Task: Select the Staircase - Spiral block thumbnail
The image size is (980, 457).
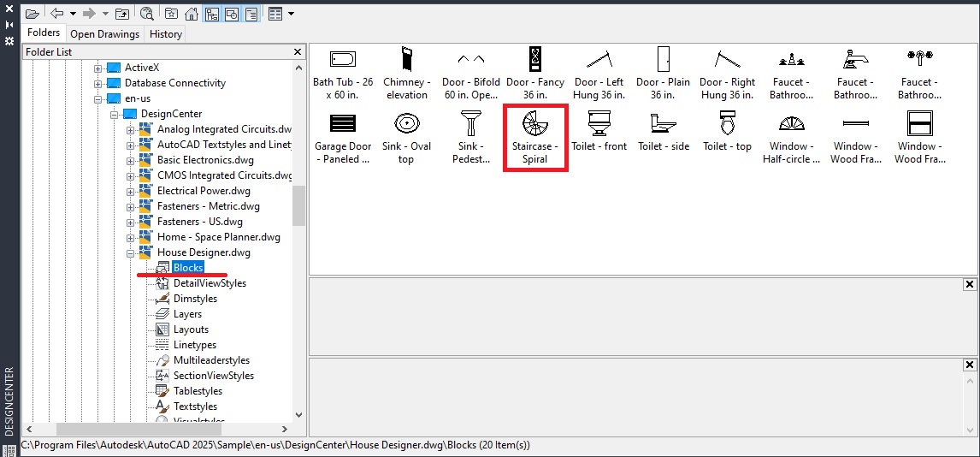Action: click(534, 137)
